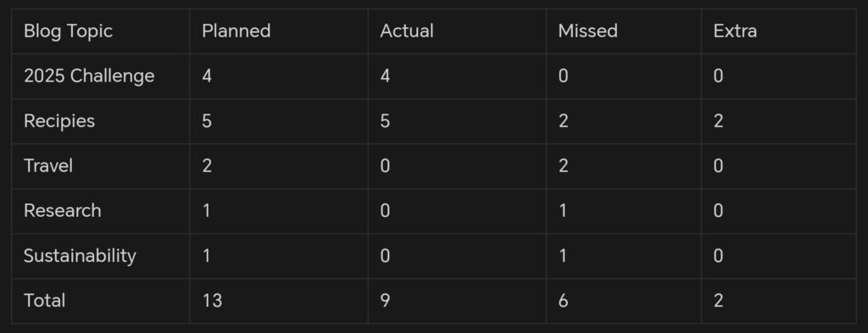
Task: Click the Blog Topic column header
Action: [68, 31]
